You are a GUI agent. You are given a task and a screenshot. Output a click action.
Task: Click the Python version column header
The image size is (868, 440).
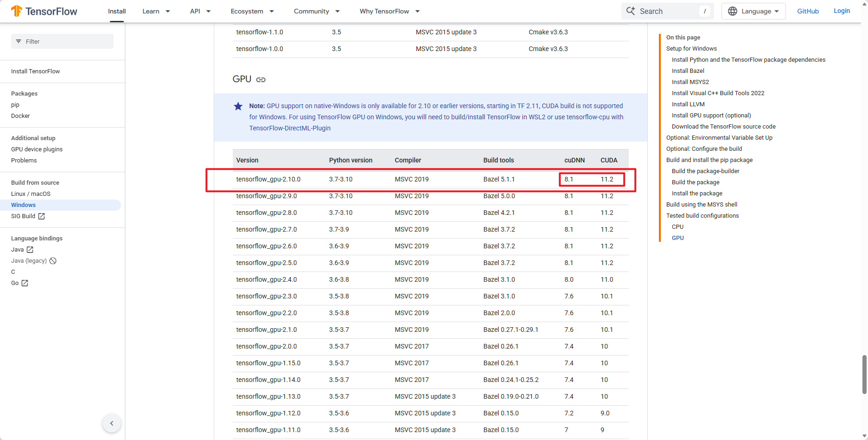(351, 160)
